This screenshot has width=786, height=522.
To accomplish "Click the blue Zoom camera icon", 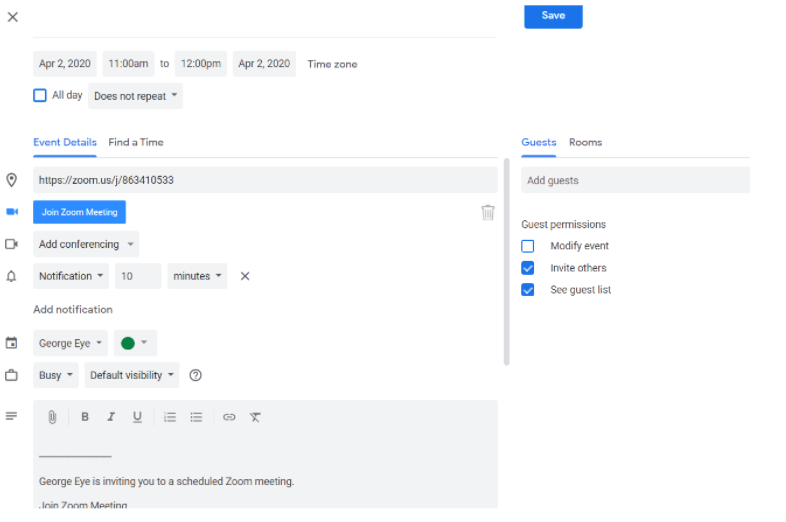I will click(x=12, y=212).
